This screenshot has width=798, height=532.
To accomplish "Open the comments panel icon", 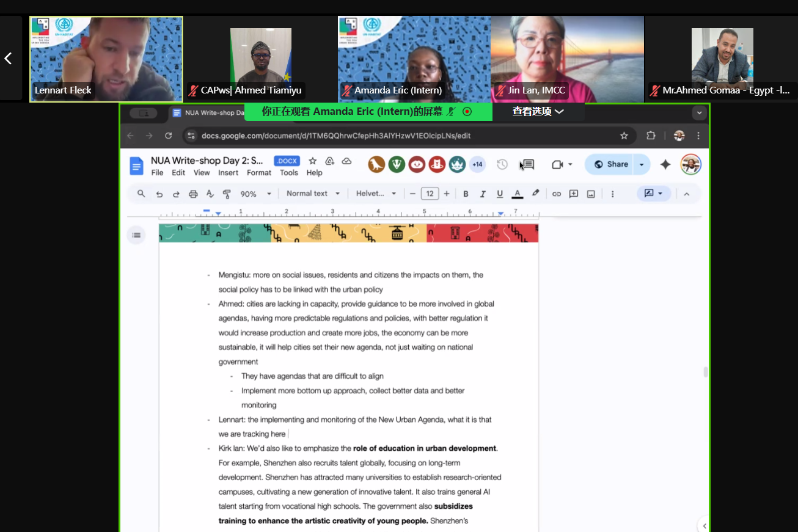I will pos(527,164).
